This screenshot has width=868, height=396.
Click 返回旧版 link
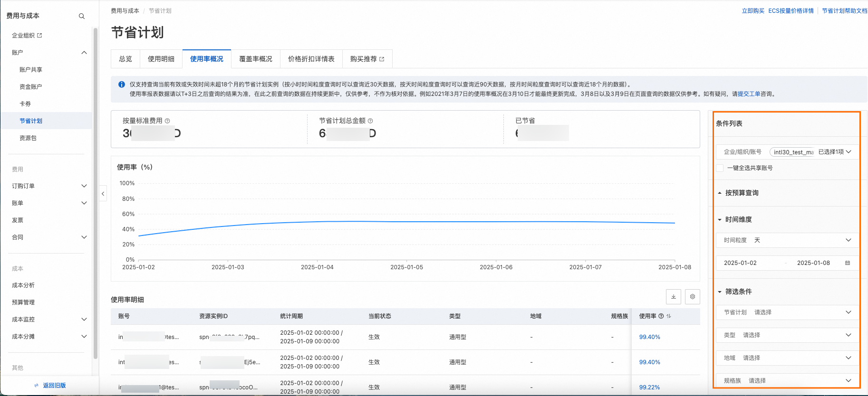click(x=54, y=386)
